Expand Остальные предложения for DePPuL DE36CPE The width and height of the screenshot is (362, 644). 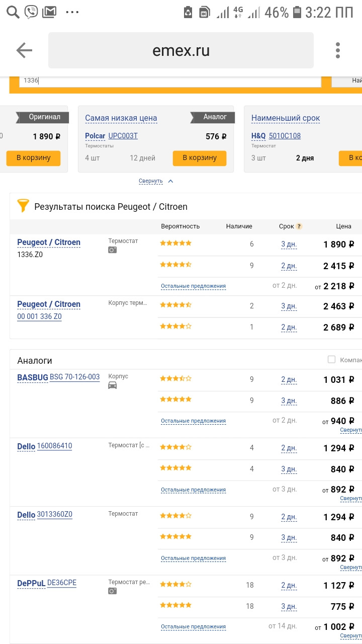click(x=193, y=627)
